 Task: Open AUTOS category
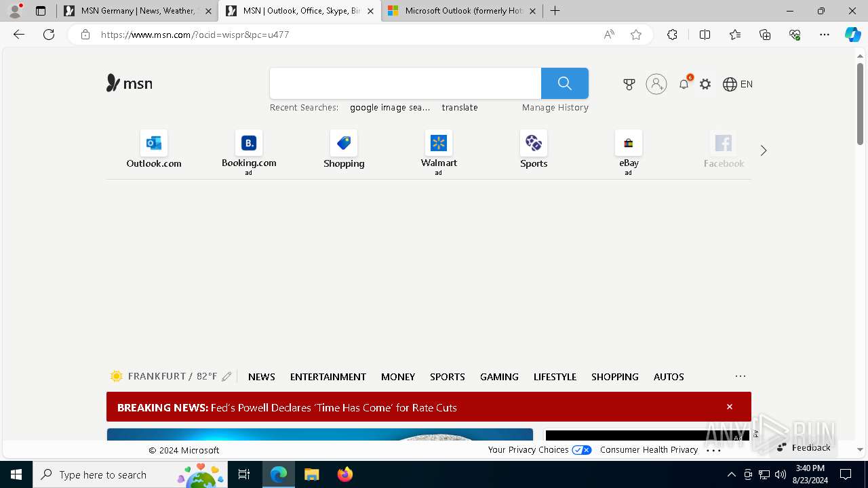tap(669, 377)
